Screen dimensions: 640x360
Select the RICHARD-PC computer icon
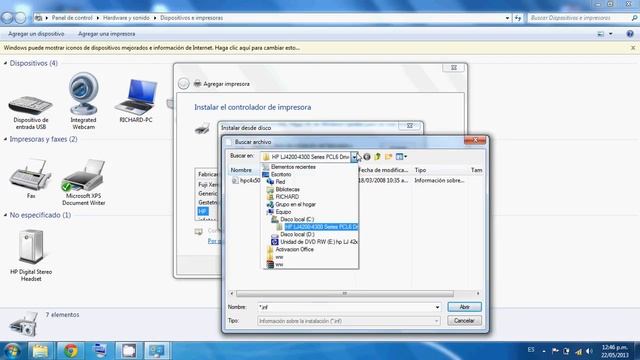click(x=136, y=101)
